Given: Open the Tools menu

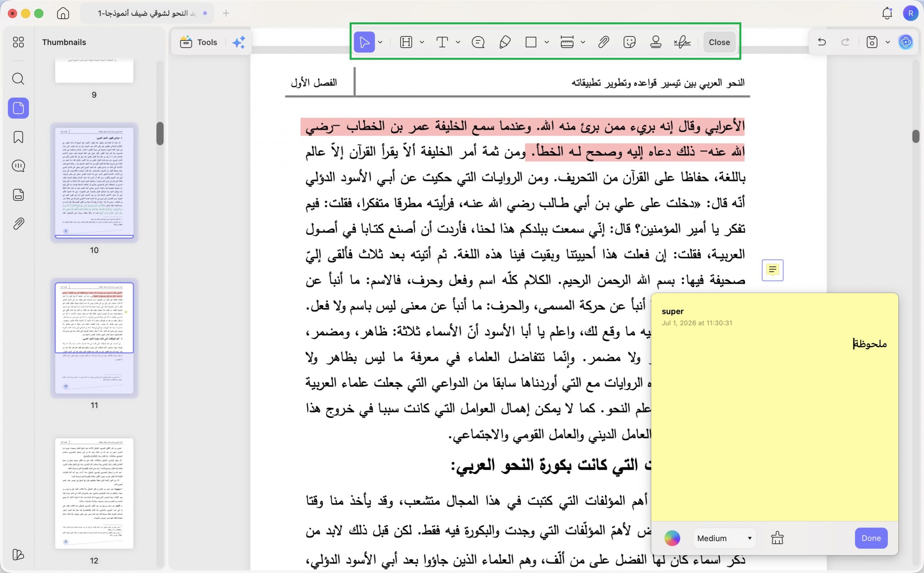Looking at the screenshot, I should tap(199, 42).
